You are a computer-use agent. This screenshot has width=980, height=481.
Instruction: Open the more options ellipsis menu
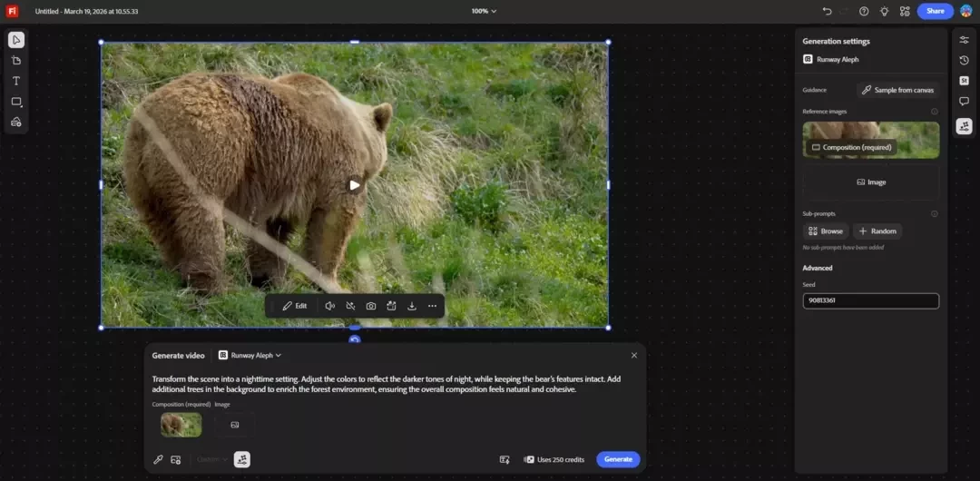click(432, 306)
